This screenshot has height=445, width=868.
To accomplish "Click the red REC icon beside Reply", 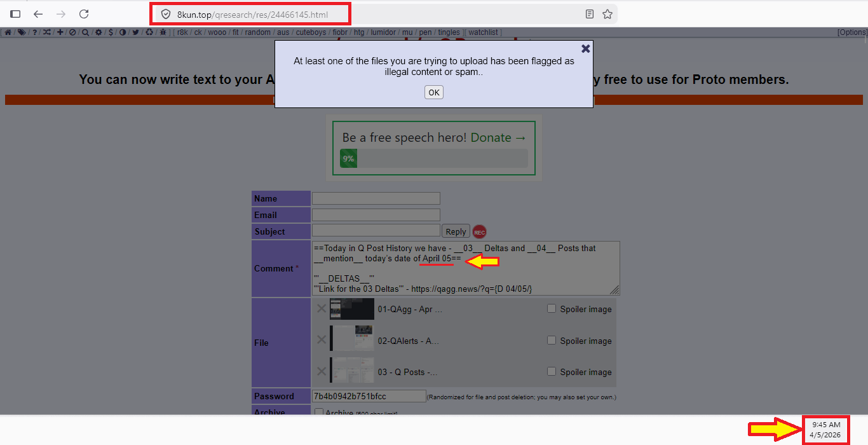I will tap(479, 232).
